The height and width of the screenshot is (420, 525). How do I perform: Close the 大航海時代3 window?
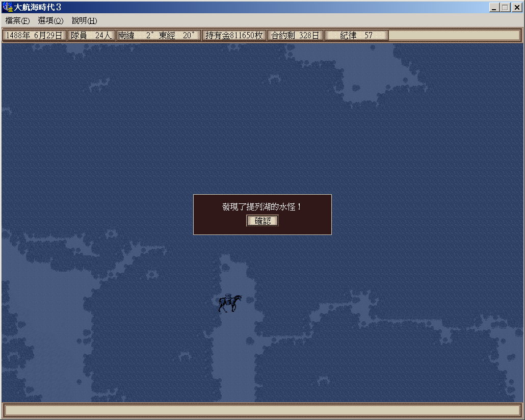pyautogui.click(x=516, y=8)
